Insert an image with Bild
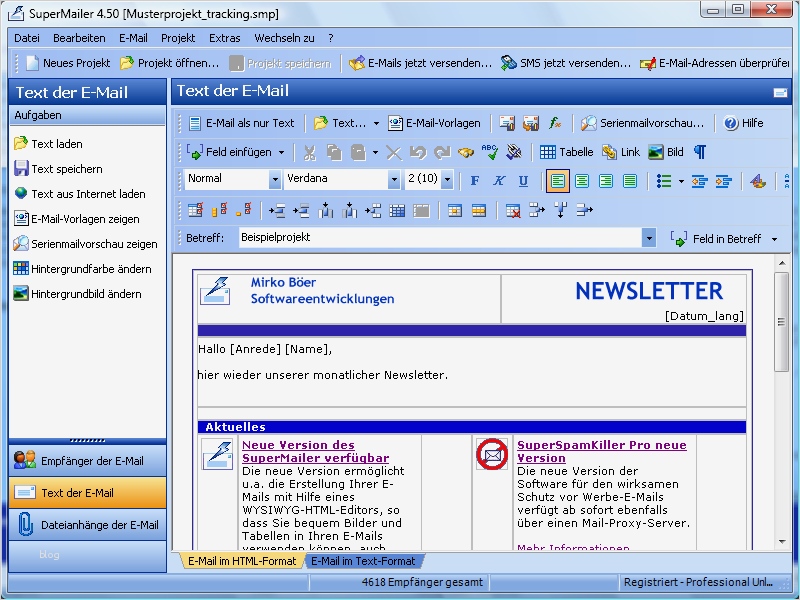This screenshot has width=800, height=600. point(666,152)
